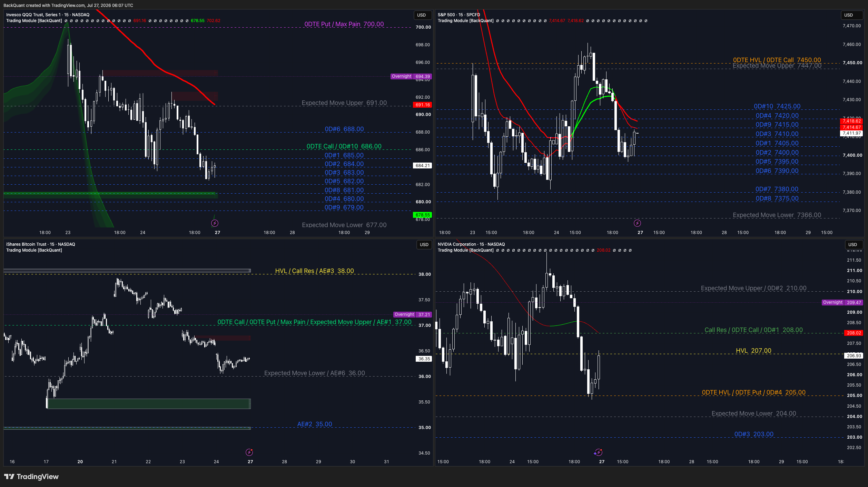Image resolution: width=868 pixels, height=487 pixels.
Task: Click the green 678.55 value in QQQ legend
Action: (197, 21)
